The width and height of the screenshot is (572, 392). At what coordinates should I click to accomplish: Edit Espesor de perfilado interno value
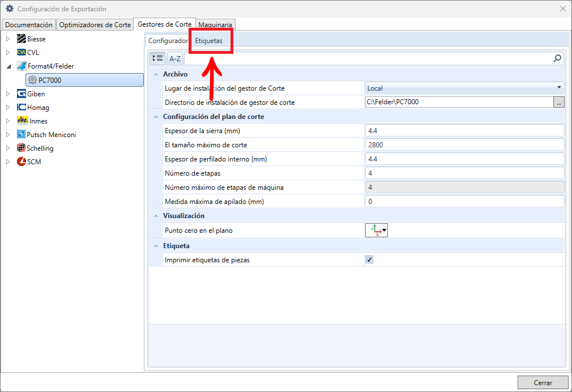(x=464, y=159)
